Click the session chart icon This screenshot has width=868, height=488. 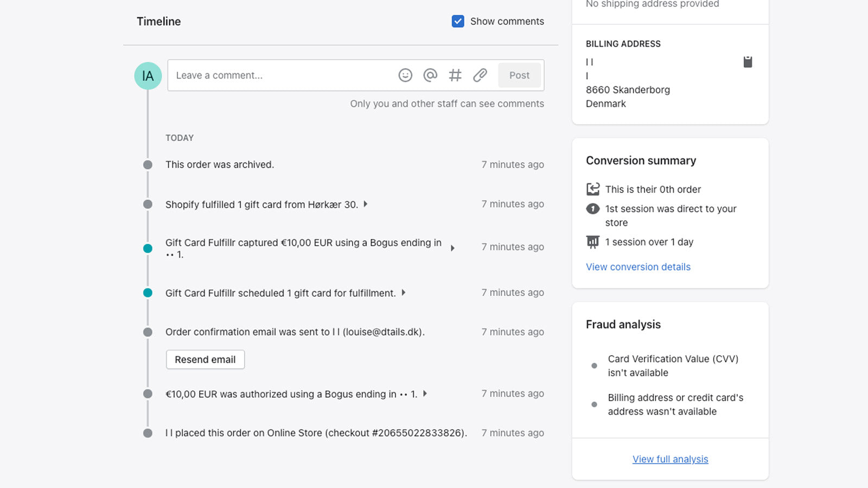[x=593, y=242]
